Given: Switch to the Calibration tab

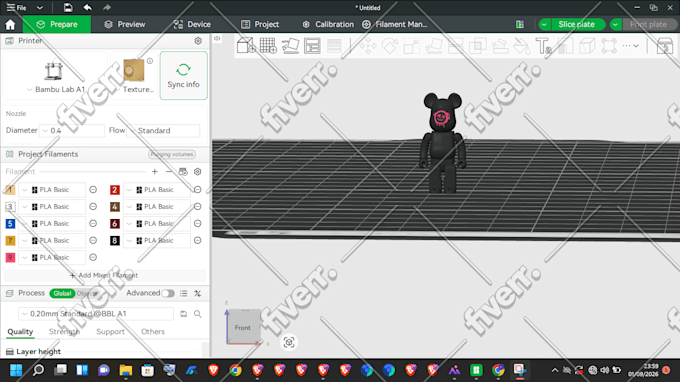Looking at the screenshot, I should pyautogui.click(x=328, y=25).
